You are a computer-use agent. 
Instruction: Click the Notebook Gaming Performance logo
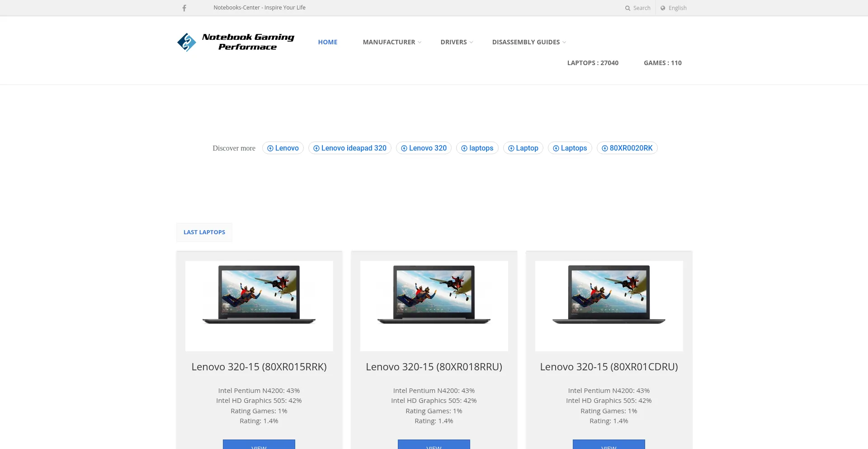(236, 42)
